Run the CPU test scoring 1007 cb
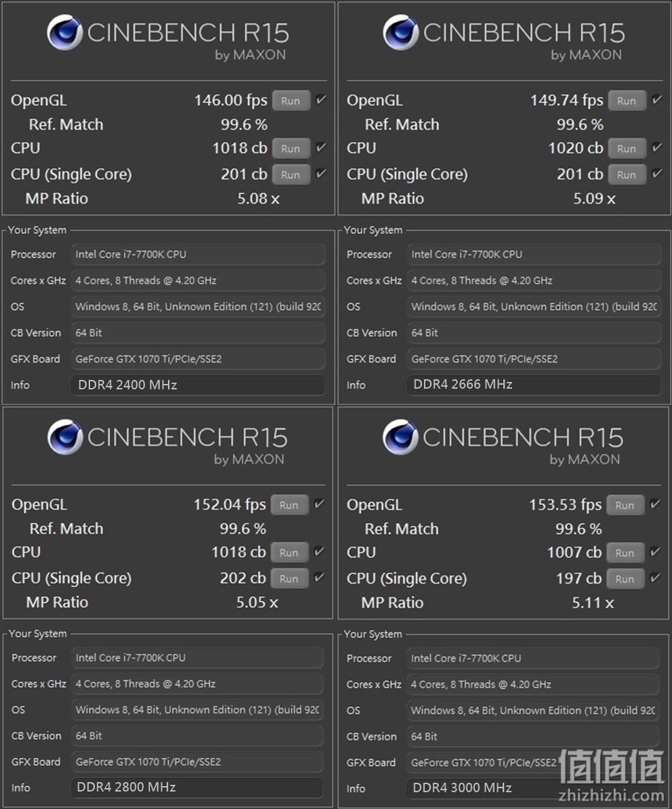This screenshot has height=809, width=672. (625, 553)
